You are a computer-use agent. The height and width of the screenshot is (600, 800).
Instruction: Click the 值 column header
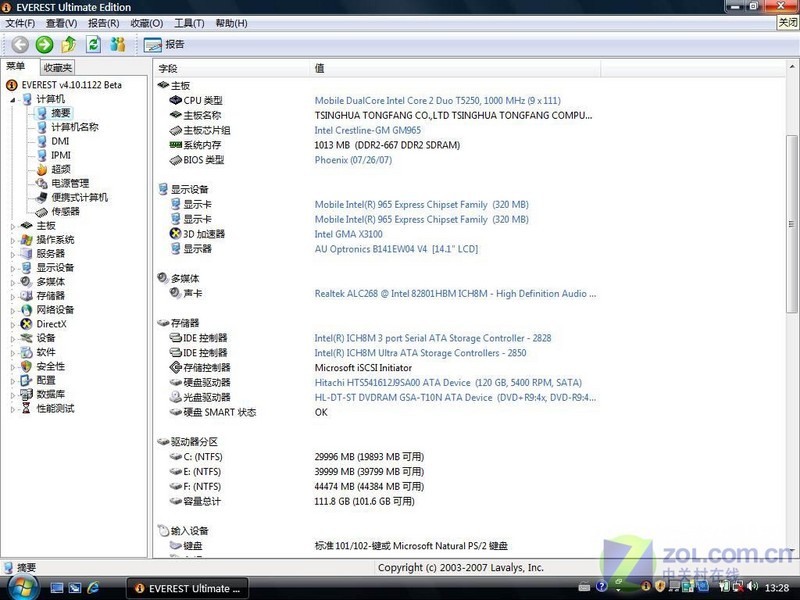pos(455,68)
